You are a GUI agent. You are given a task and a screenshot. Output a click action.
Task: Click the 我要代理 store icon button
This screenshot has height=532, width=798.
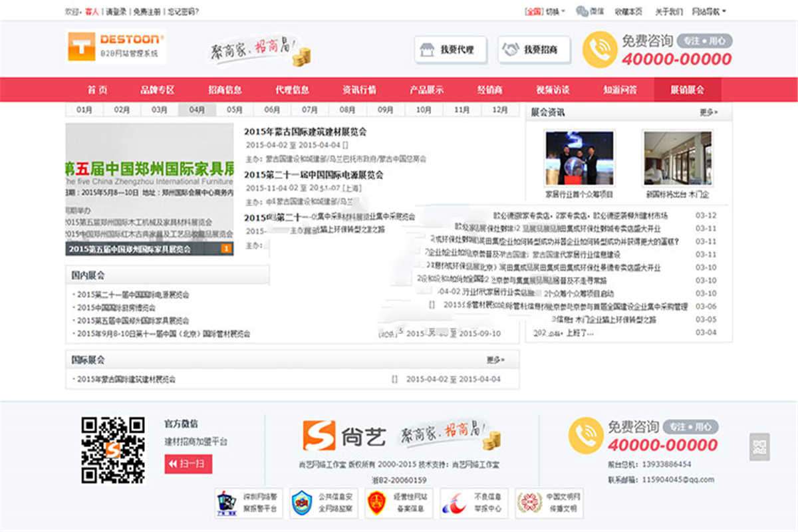coord(450,50)
